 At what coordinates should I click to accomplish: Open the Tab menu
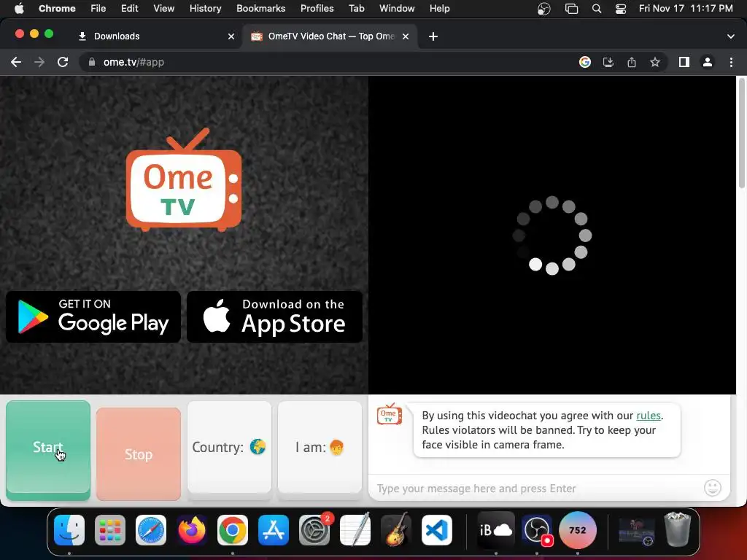(356, 8)
